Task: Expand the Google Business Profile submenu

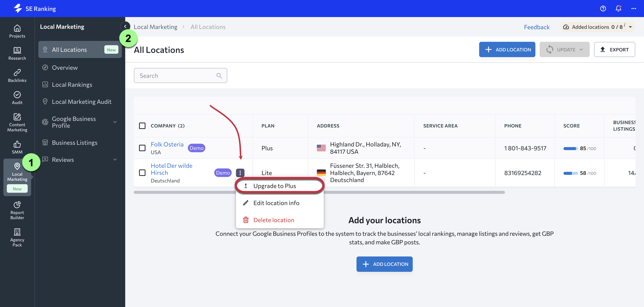Action: 115,122
